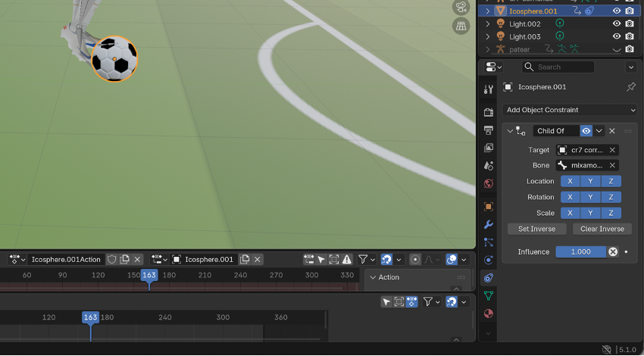Open the Physics properties tab
The image size is (644, 356).
click(x=489, y=260)
